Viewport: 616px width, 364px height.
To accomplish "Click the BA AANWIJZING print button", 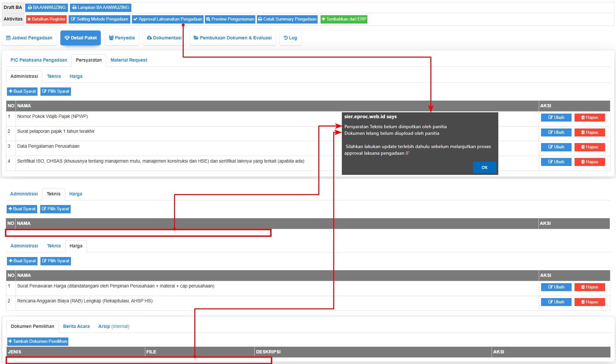I will (x=46, y=8).
